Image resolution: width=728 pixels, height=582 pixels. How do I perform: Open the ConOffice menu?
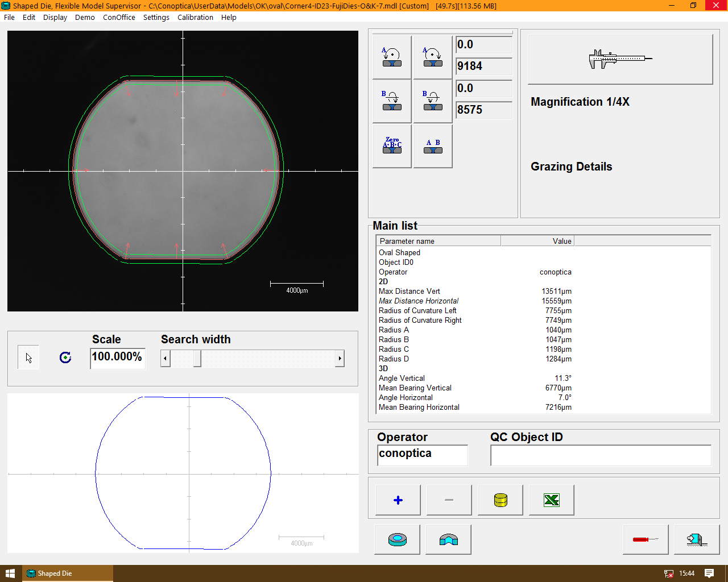point(119,17)
